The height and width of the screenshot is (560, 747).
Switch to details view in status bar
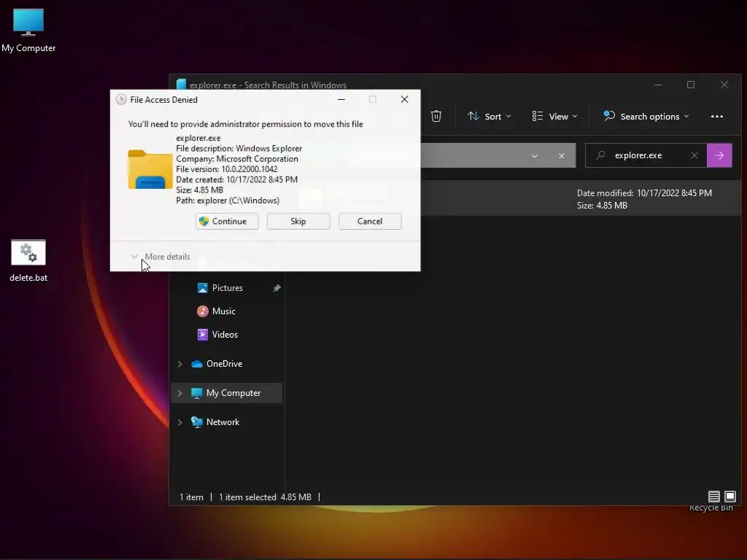(x=713, y=497)
